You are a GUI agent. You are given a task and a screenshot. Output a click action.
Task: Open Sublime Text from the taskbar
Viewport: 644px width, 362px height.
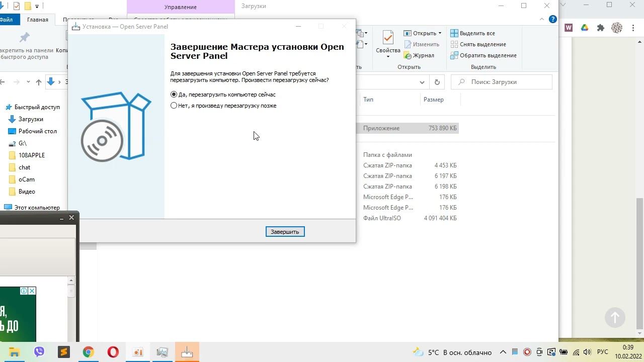pos(63,352)
